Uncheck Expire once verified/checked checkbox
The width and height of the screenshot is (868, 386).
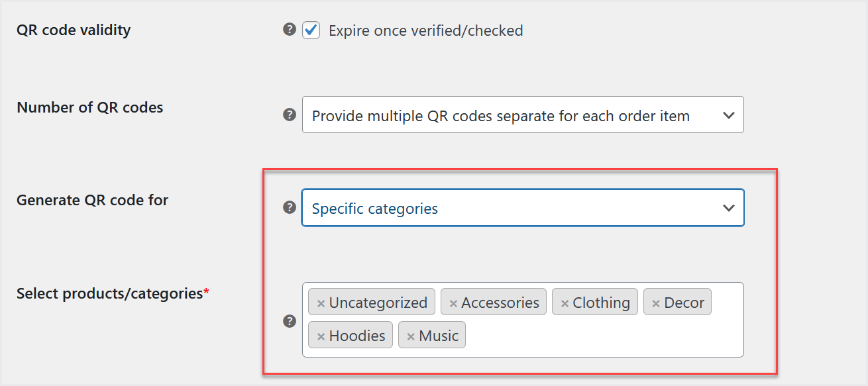pos(311,30)
